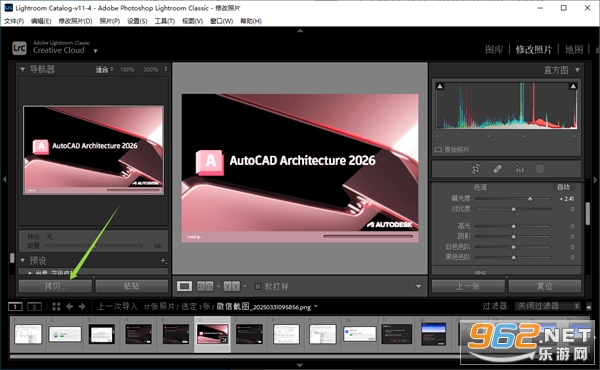Collapse the 直方图 histogram panel

click(577, 70)
